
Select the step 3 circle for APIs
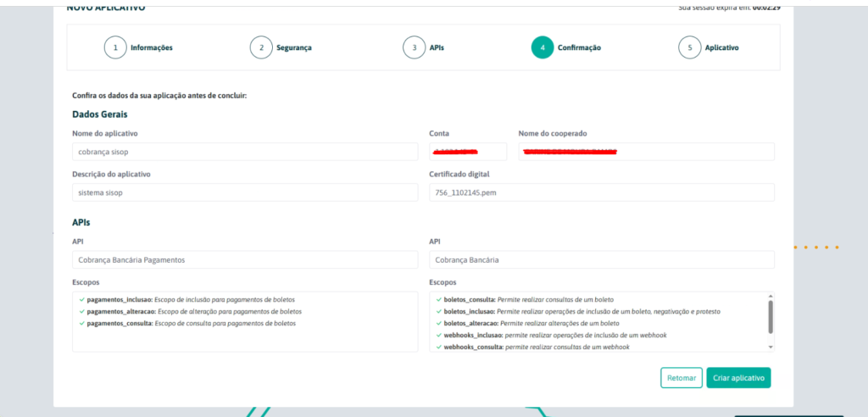[x=414, y=47]
